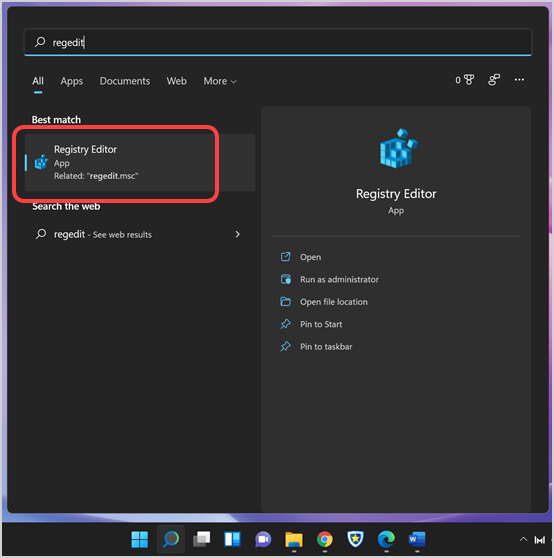This screenshot has height=558, width=554.
Task: Click the pin icon next to Pin to taskbar
Action: (285, 346)
